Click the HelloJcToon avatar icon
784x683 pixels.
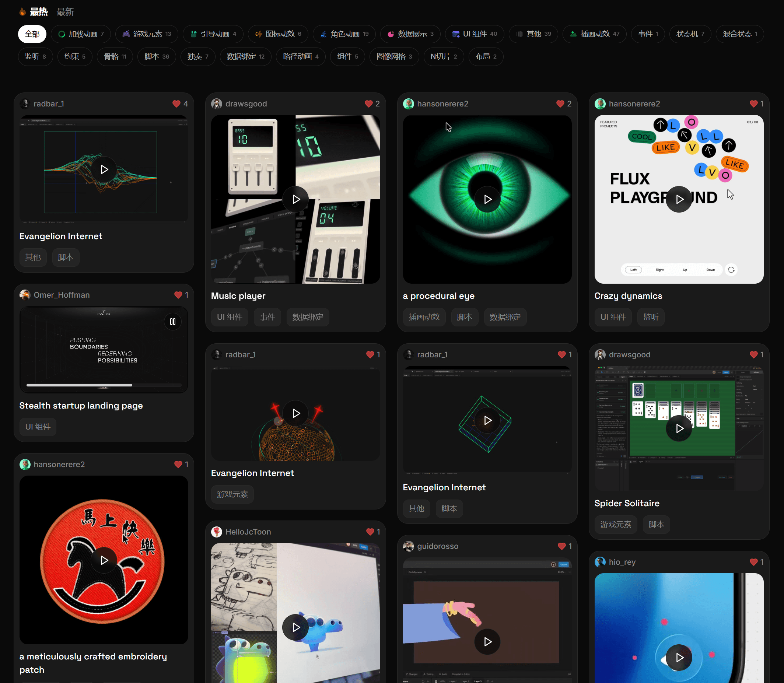click(217, 532)
